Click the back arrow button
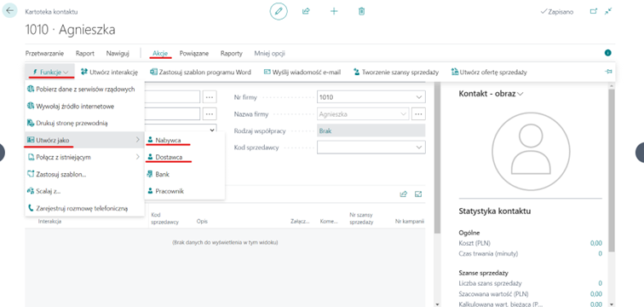This screenshot has width=644, height=307. pos(10,11)
